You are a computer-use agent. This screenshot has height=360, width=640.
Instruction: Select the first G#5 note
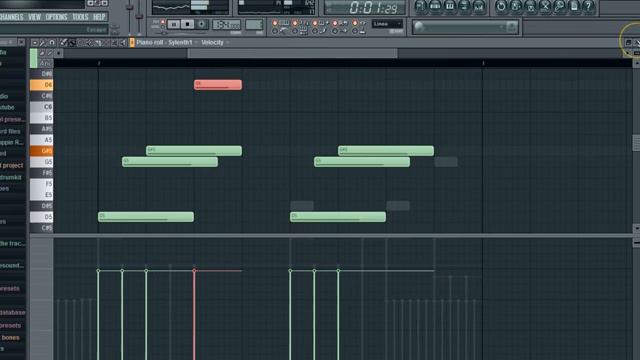click(194, 151)
